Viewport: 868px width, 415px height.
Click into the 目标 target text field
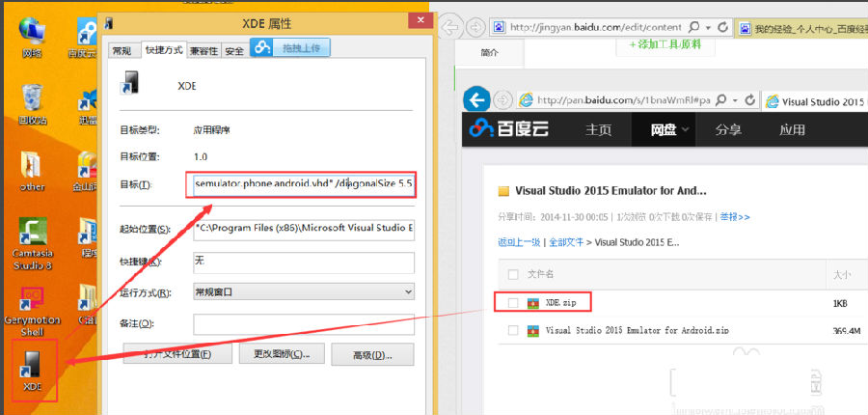click(303, 183)
